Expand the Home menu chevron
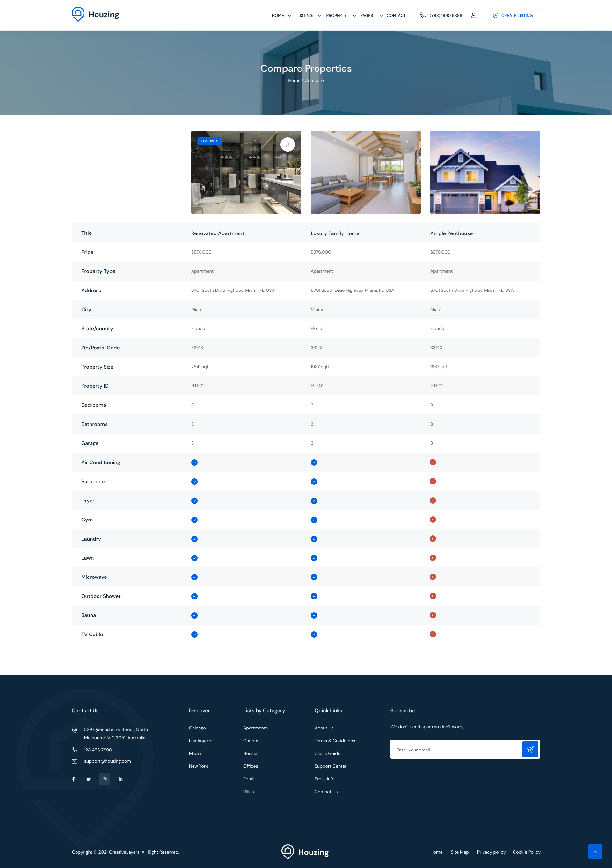Viewport: 612px width, 868px height. point(289,16)
